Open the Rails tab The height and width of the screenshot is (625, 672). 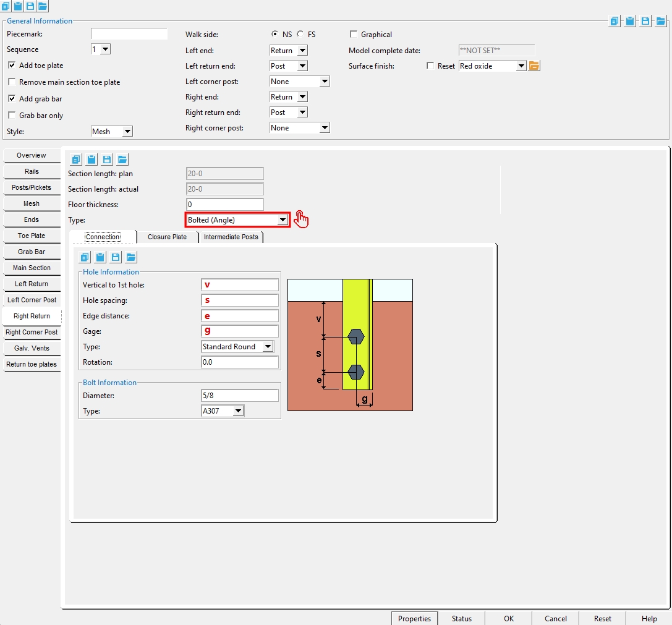[x=32, y=171]
